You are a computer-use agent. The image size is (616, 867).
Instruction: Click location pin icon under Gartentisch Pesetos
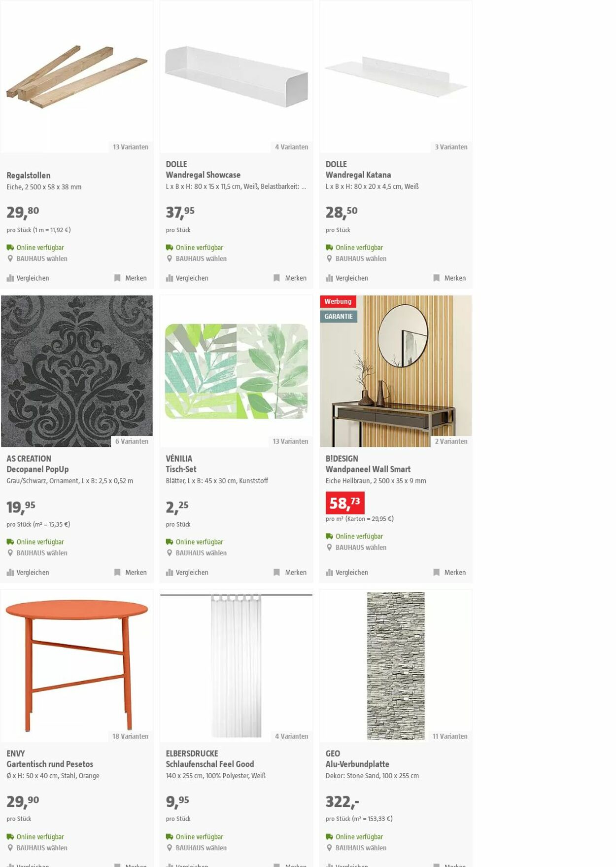point(10,848)
